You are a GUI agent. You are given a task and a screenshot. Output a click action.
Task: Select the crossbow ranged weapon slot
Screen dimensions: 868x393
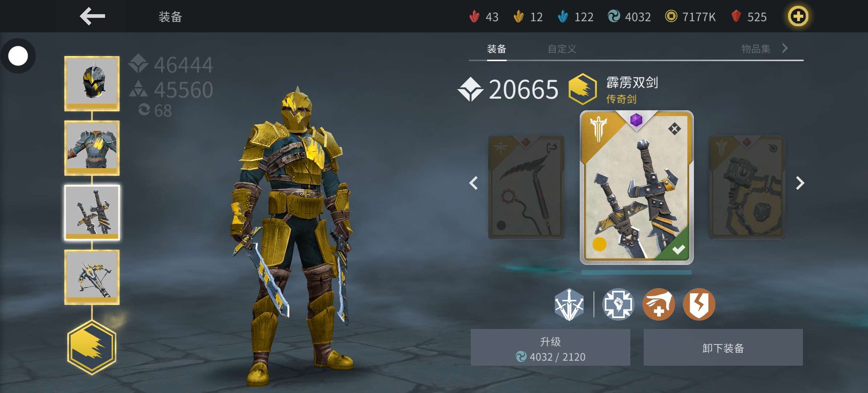[92, 277]
